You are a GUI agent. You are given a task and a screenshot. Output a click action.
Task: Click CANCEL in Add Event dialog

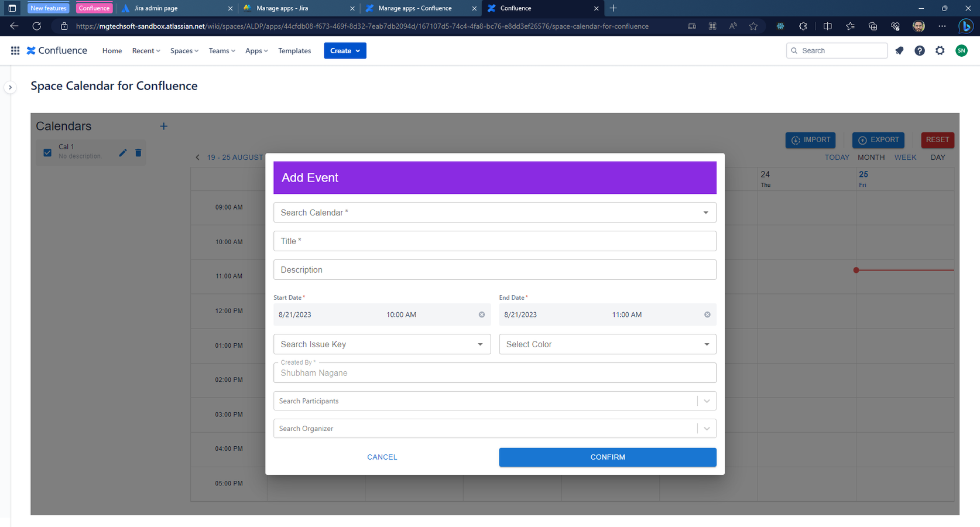(382, 457)
